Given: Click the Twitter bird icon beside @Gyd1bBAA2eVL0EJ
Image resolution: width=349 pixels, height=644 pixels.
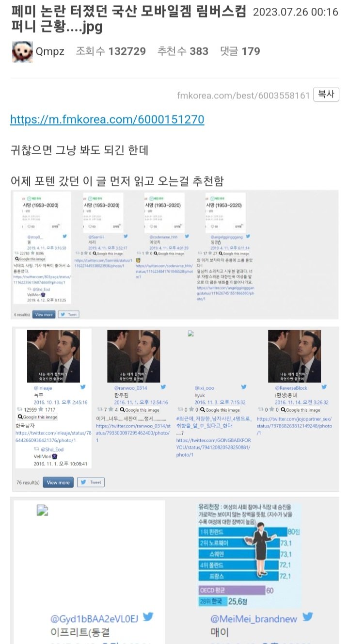Looking at the screenshot, I should pos(147,617).
